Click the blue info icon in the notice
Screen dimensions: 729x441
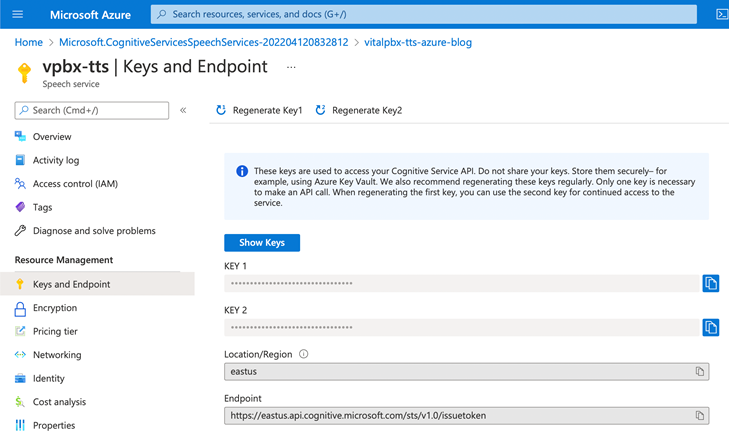coord(242,171)
